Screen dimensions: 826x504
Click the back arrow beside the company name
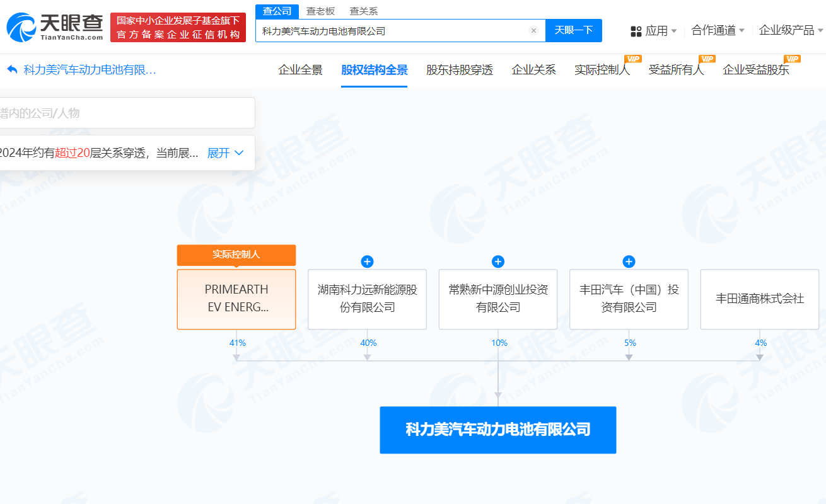tap(12, 70)
